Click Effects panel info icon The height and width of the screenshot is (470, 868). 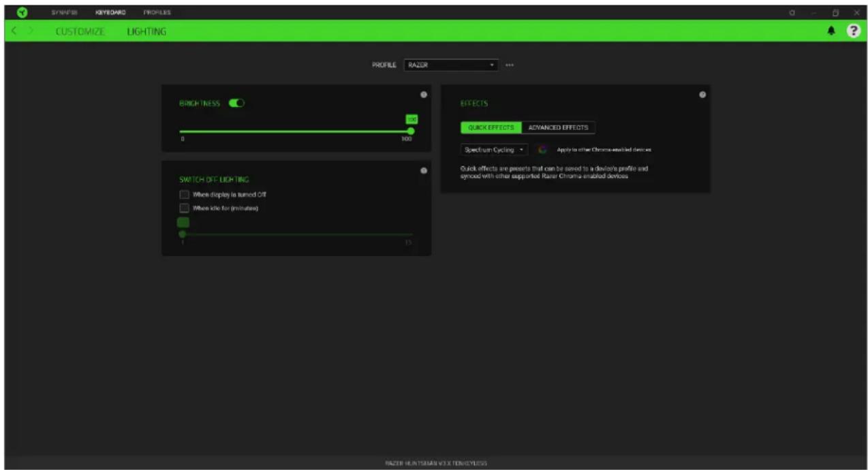(702, 95)
